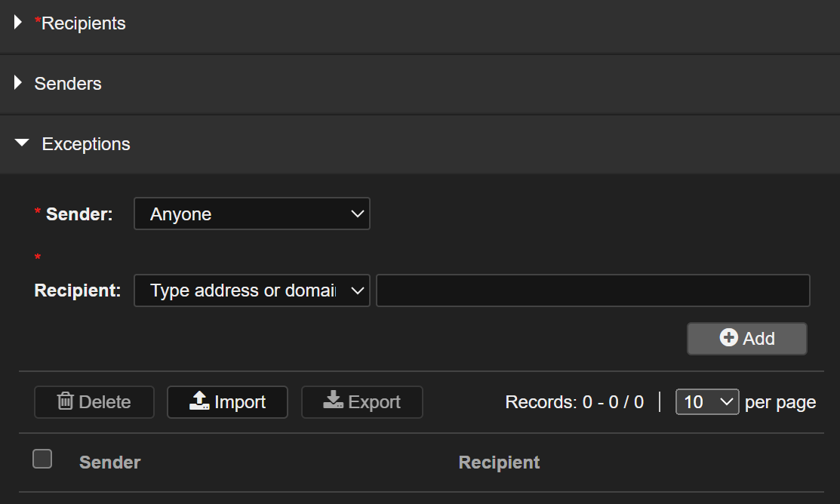
Task: Click the Recipients section title
Action: point(83,23)
